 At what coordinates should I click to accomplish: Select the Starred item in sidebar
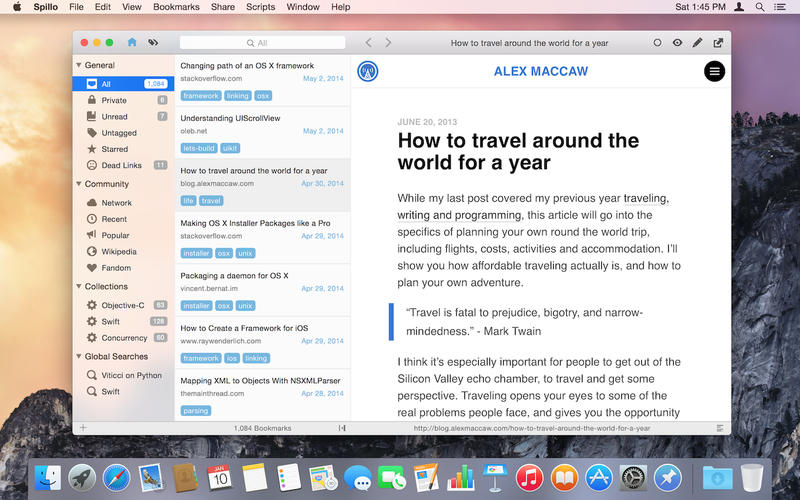(x=114, y=149)
